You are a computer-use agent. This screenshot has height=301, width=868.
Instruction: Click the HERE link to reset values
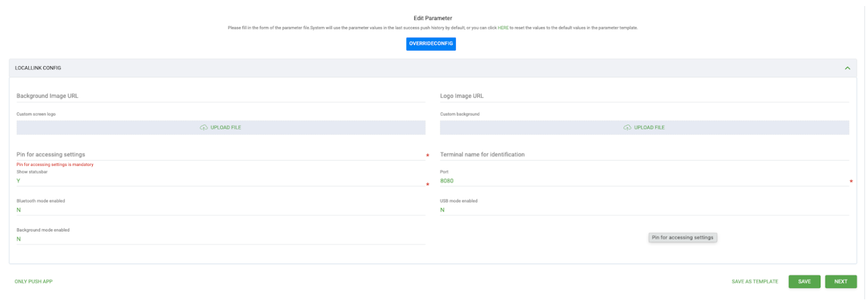pyautogui.click(x=503, y=28)
